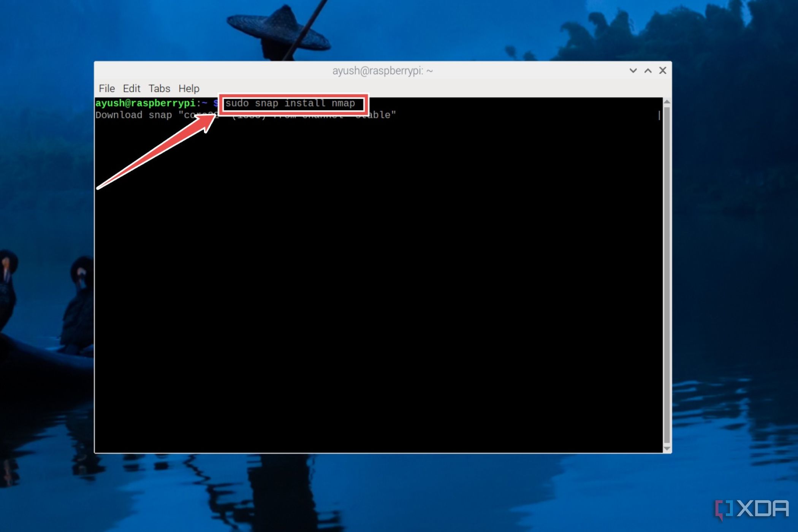798x532 pixels.
Task: Click the minimize window button
Action: 632,71
